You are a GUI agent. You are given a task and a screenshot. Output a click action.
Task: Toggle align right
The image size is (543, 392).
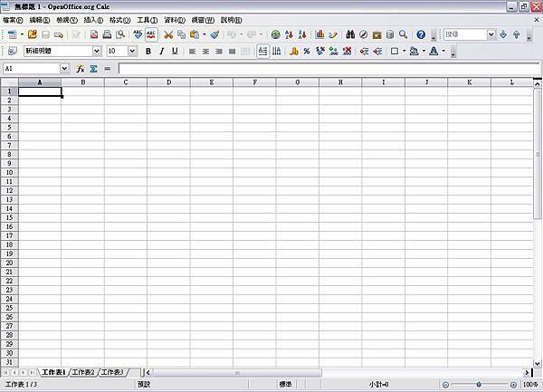(219, 51)
